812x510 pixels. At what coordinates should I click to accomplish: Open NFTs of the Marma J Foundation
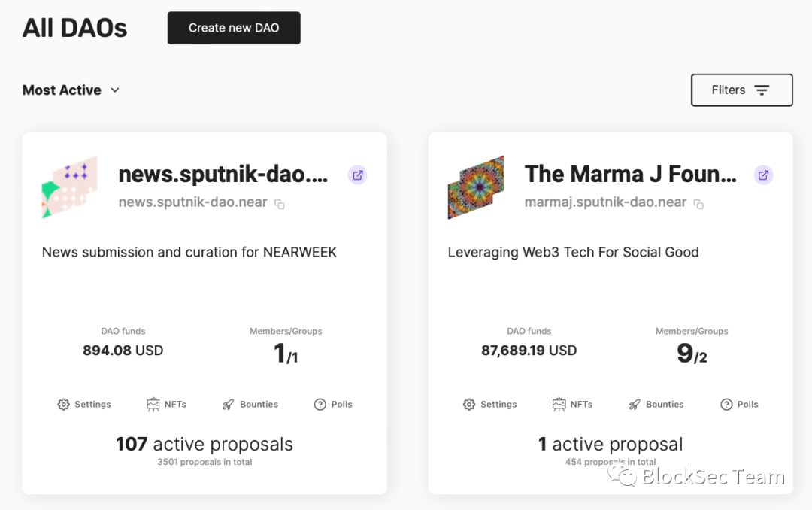572,405
